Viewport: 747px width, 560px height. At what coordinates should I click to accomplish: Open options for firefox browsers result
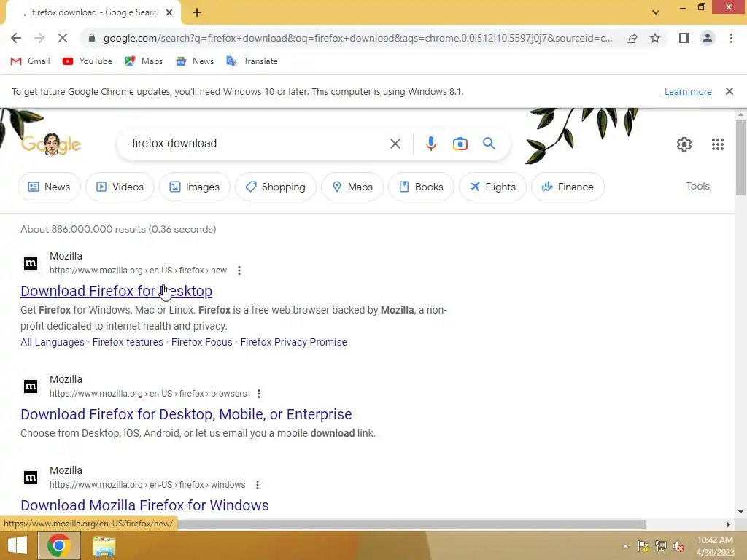[x=259, y=394]
